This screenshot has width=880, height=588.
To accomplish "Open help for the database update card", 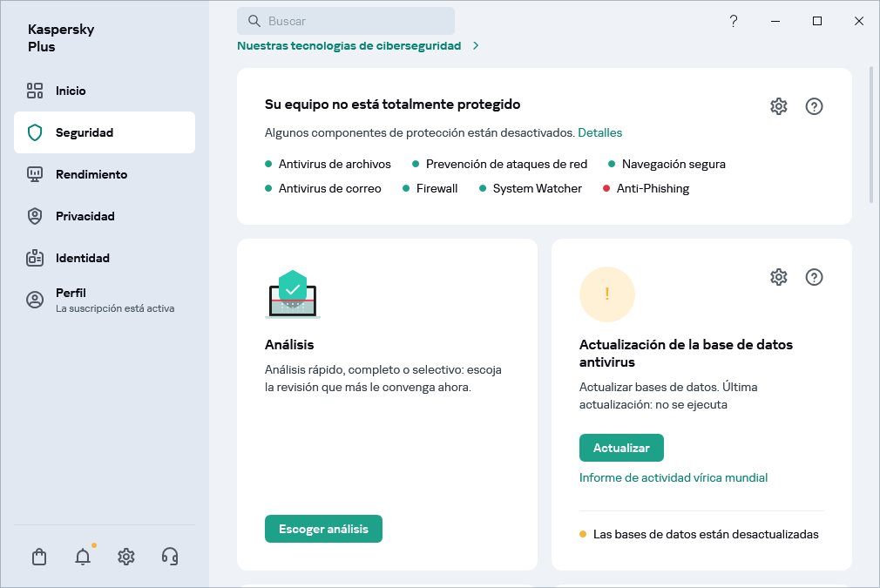I will click(x=814, y=277).
